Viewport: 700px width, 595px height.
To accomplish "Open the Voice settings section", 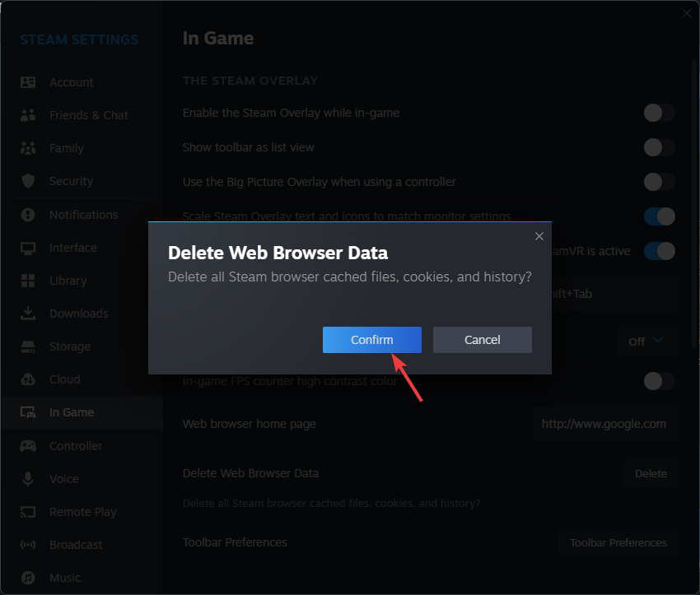I will (82, 479).
